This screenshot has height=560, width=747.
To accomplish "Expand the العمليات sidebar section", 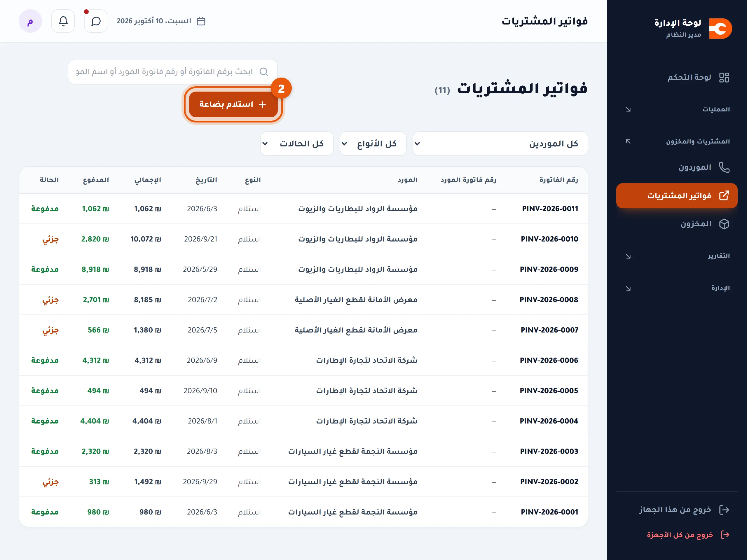I will (x=677, y=109).
